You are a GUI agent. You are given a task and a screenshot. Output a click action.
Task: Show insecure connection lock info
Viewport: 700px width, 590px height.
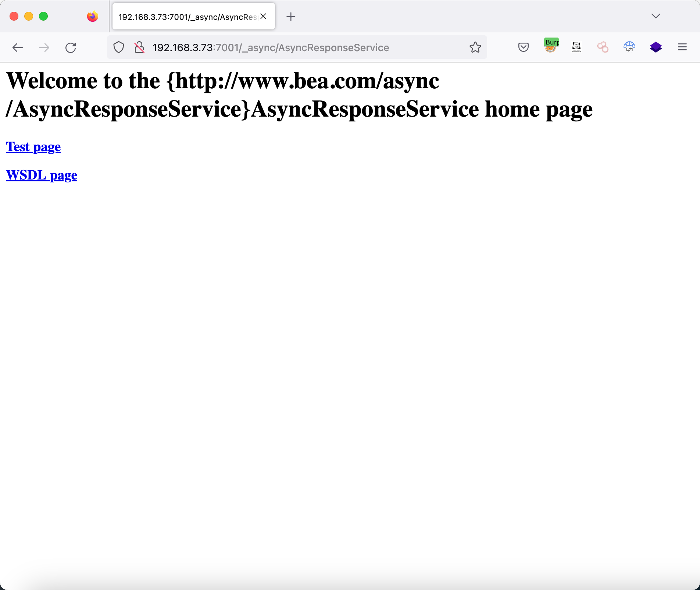[139, 47]
